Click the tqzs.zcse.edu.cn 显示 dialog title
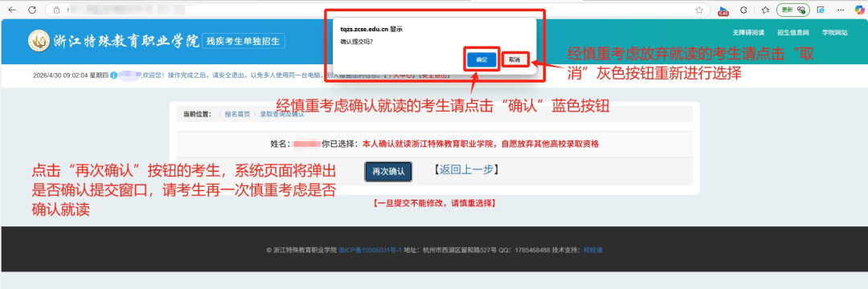 point(371,29)
